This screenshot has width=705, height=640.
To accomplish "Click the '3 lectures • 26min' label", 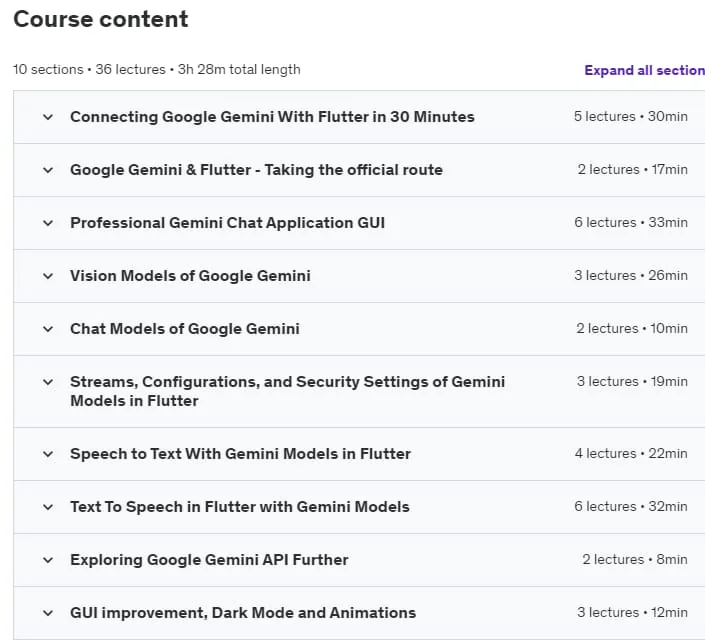I will tap(631, 276).
